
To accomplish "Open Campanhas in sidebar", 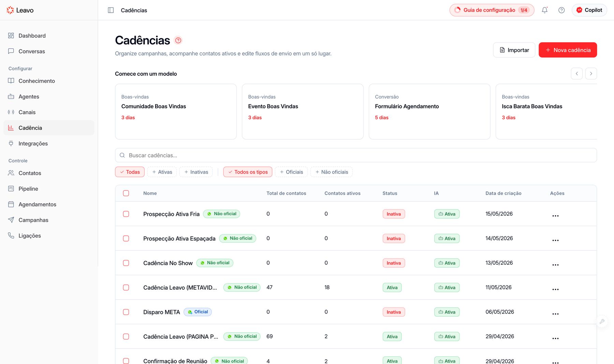I will [49, 220].
